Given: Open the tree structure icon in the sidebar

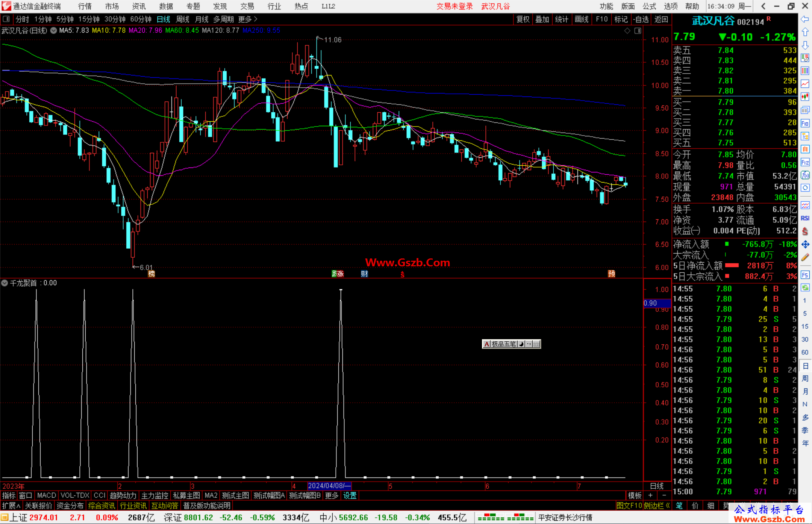Looking at the screenshot, I should (x=805, y=136).
